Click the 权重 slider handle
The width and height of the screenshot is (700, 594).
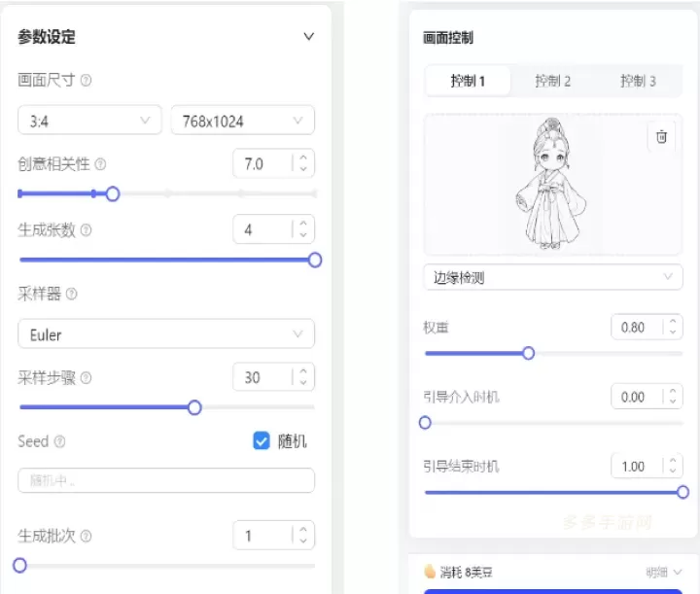[528, 353]
